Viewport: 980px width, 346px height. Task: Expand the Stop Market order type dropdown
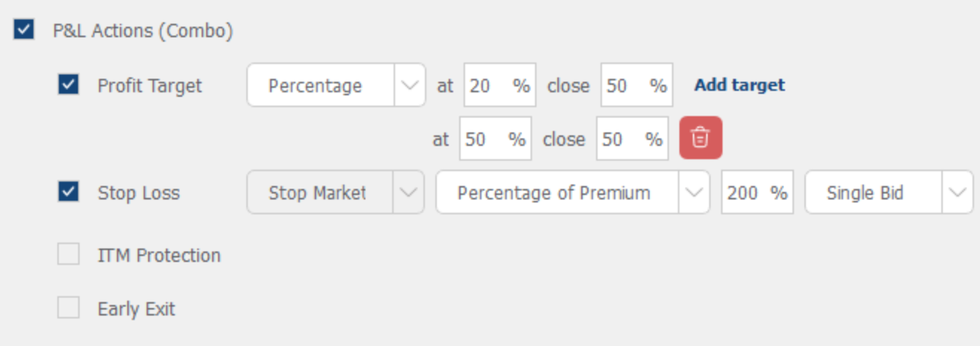click(x=320, y=193)
